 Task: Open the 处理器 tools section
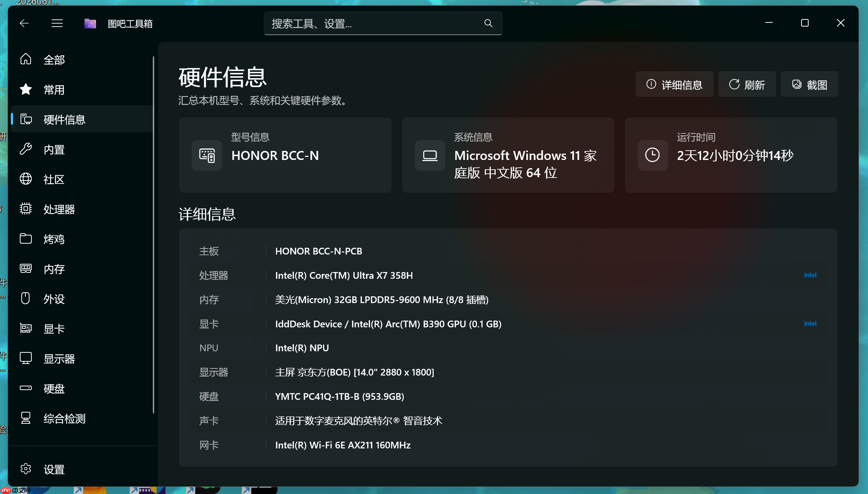point(82,209)
